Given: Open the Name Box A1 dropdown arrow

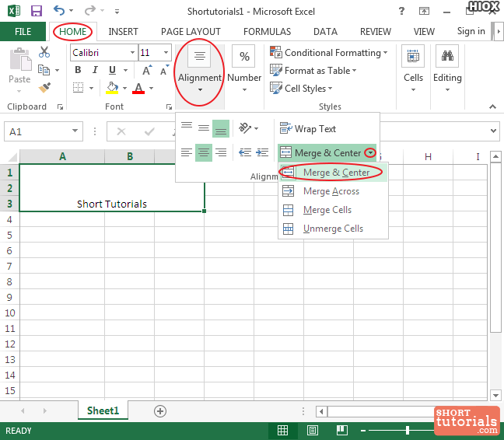Looking at the screenshot, I should tap(75, 131).
